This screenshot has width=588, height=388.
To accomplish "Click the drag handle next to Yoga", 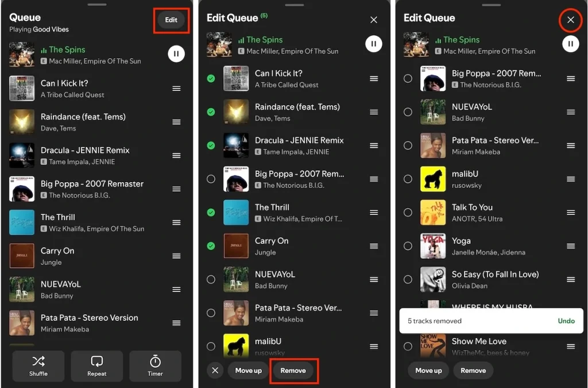I will tap(571, 246).
